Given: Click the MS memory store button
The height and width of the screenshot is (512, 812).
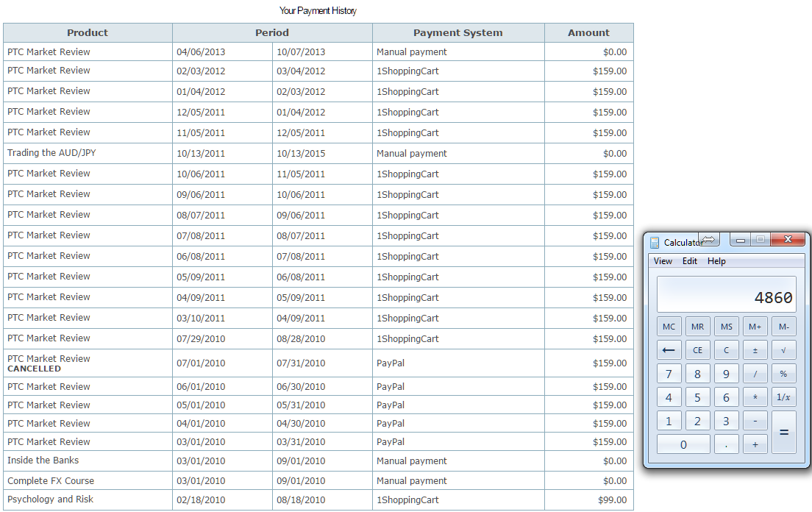Looking at the screenshot, I should point(727,327).
